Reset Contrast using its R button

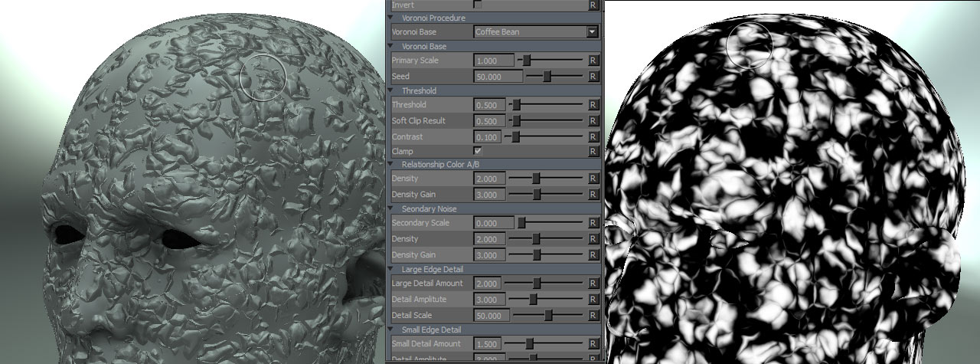[x=593, y=137]
